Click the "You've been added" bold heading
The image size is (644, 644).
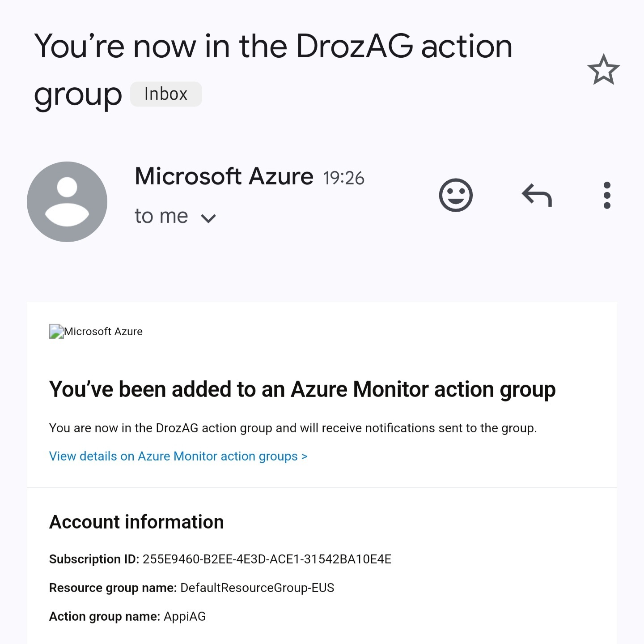[x=302, y=389]
